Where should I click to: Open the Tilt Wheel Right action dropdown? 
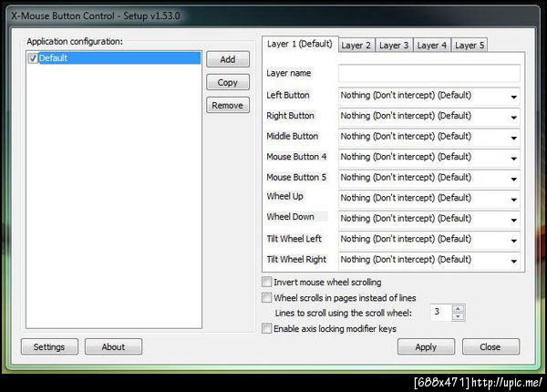pos(429,261)
